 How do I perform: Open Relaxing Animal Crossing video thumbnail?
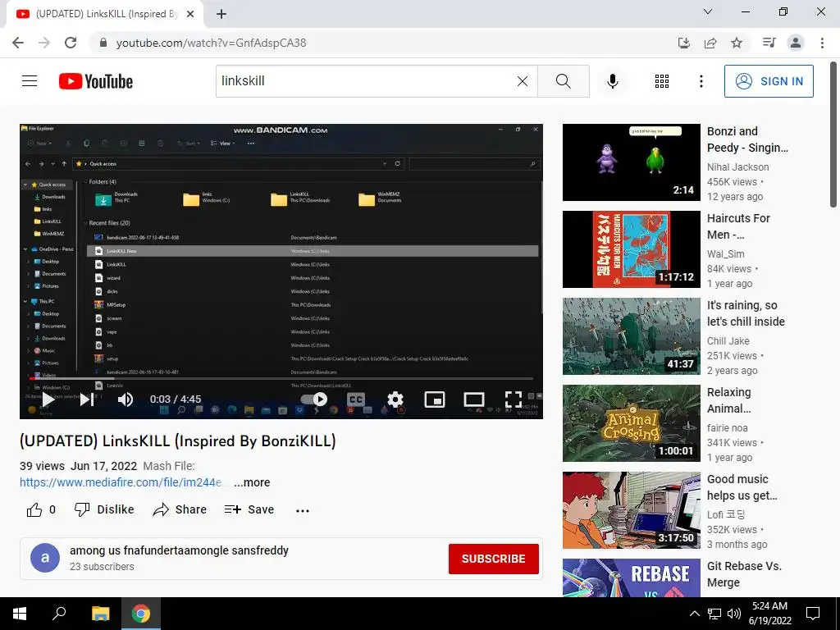[631, 423]
